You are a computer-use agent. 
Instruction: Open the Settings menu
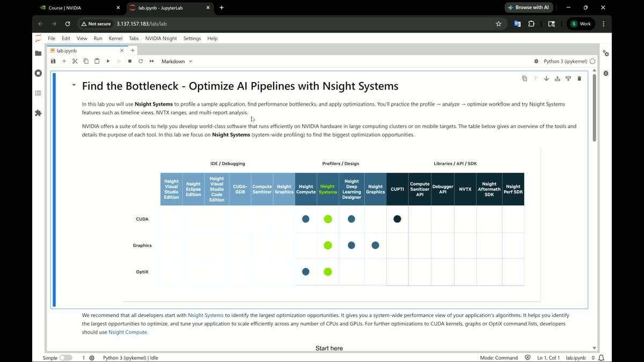pyautogui.click(x=192, y=39)
